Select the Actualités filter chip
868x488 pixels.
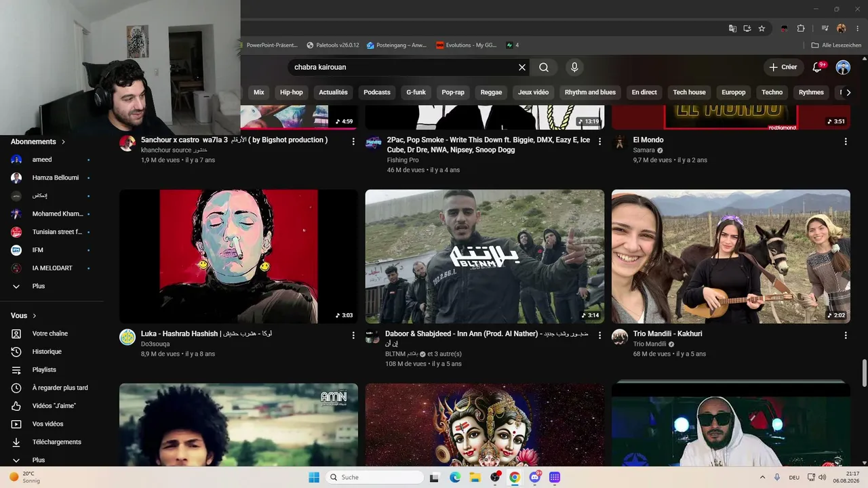[333, 92]
